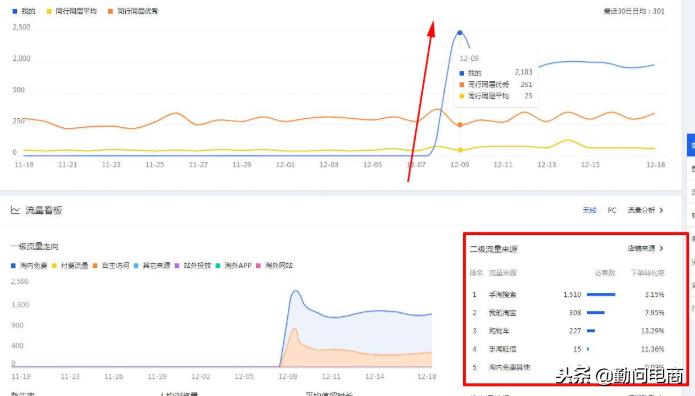Click the 1,510 visitor count value
The width and height of the screenshot is (695, 396).
pos(572,294)
